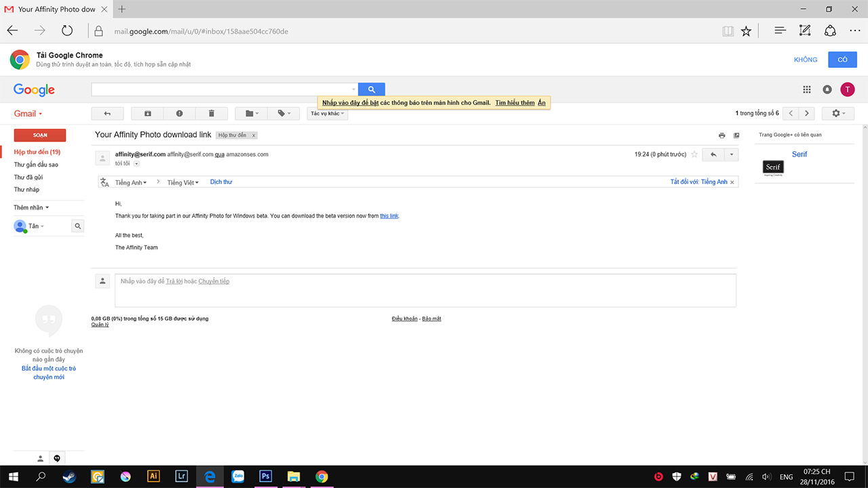Image resolution: width=868 pixels, height=488 pixels.
Task: Click the red 'SOẠN' compose button
Action: pos(40,136)
